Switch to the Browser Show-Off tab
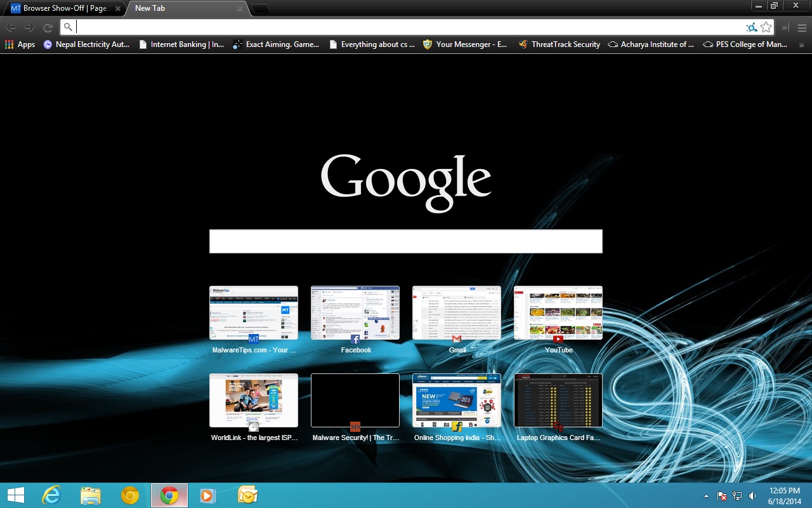812x508 pixels. (x=65, y=8)
